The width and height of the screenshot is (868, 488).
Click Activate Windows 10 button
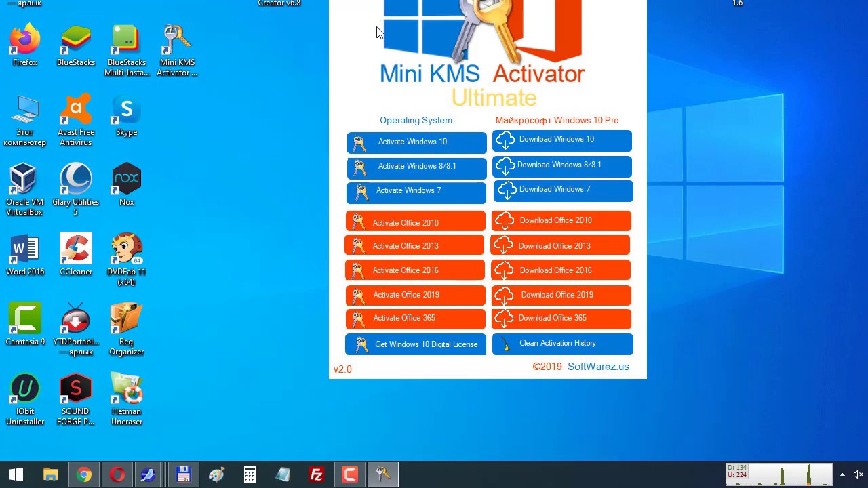click(x=416, y=142)
